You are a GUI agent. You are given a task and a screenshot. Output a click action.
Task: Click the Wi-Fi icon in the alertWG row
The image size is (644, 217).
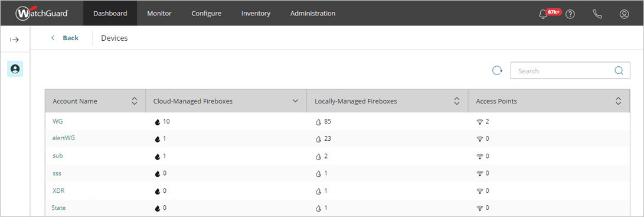(479, 139)
